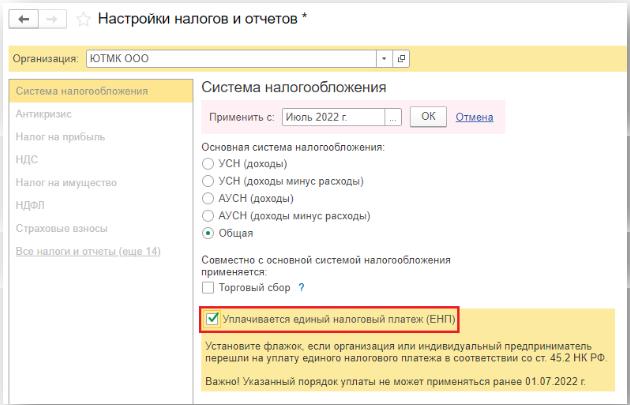The image size is (630, 405).
Task: Select УСН (доходы минус расходы) option
Action: [x=208, y=181]
